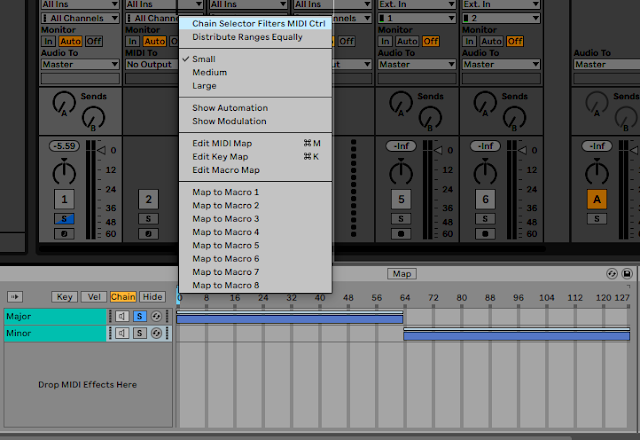
Task: Click the pan knob on return track A
Action: click(597, 173)
